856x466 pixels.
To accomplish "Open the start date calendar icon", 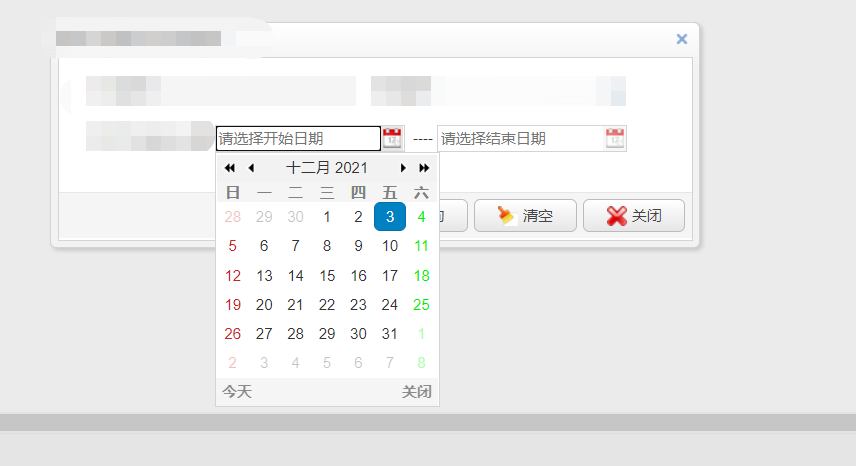I will [392, 138].
